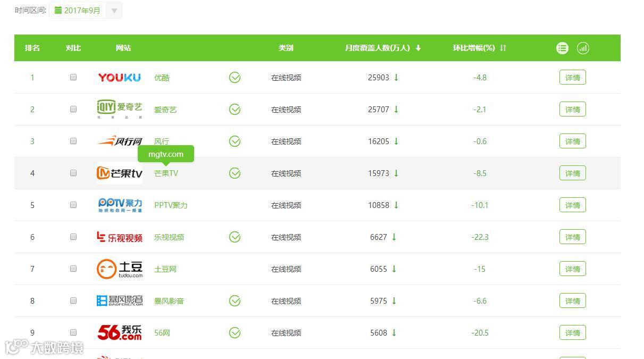Open 详情 details for 爱奇艺
644x359 pixels.
coord(573,109)
